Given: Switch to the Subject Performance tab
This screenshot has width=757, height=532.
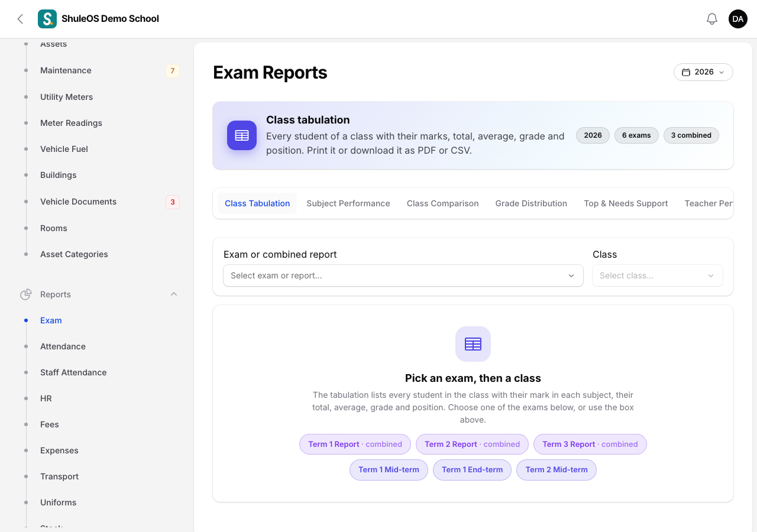Looking at the screenshot, I should click(348, 203).
